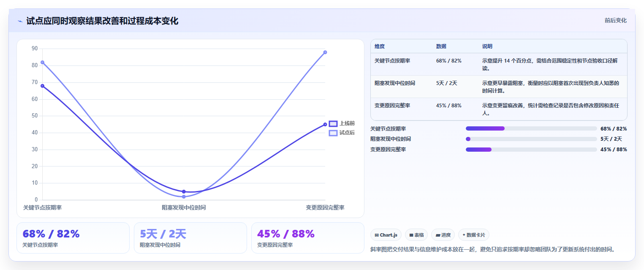The image size is (644, 270).
Task: Click progress row value 45% / 88%
Action: tap(614, 150)
